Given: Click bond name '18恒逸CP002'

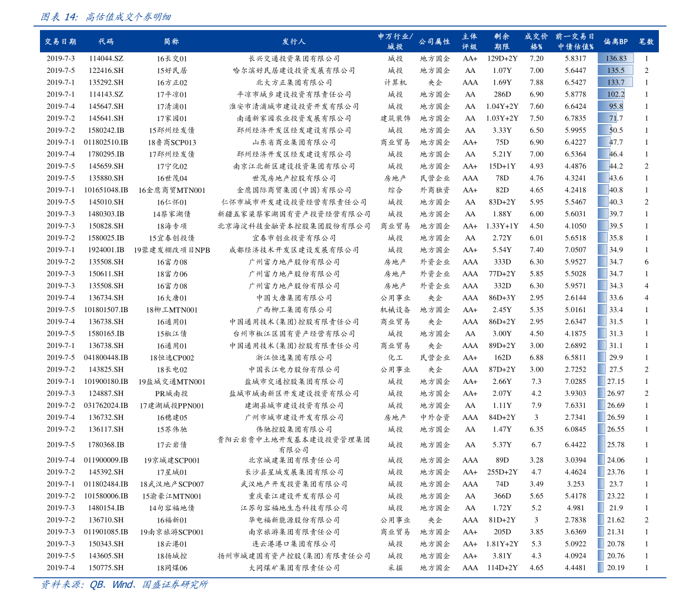Looking at the screenshot, I should (x=172, y=357).
